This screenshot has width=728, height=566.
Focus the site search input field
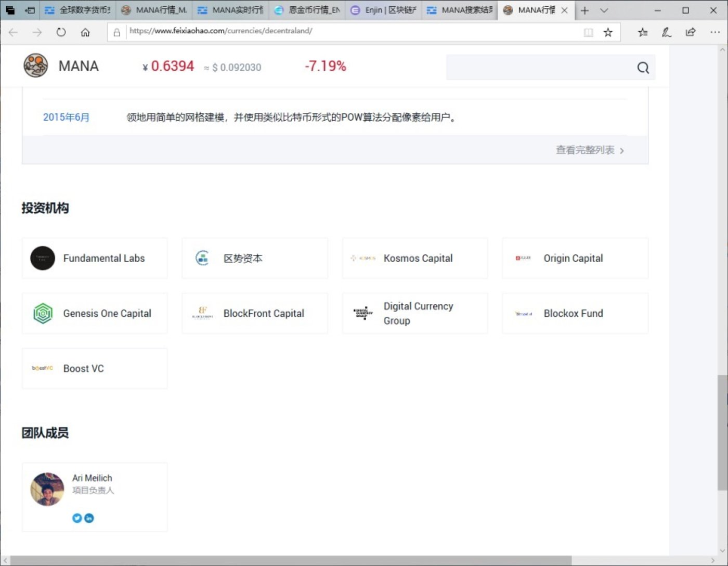pos(541,68)
